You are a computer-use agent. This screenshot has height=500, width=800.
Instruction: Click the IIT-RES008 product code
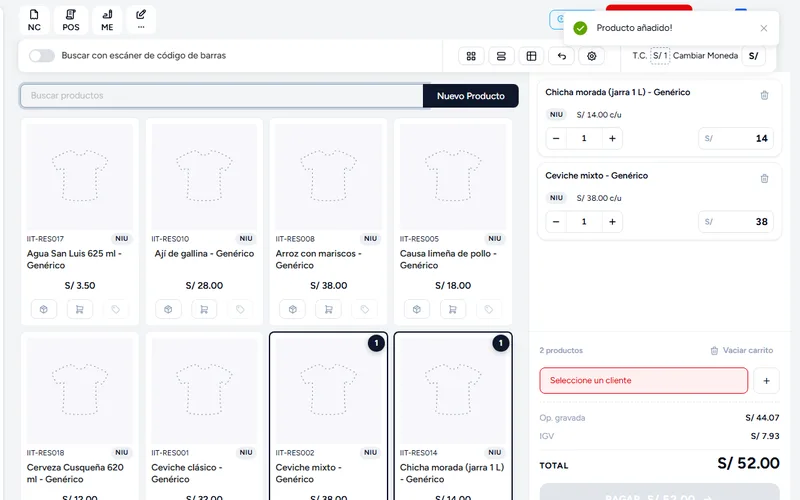click(x=295, y=239)
